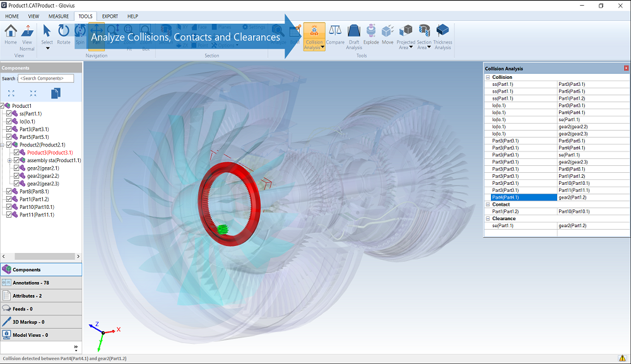Open the Section Area dropdown arrow
The width and height of the screenshot is (631, 364).
click(x=429, y=47)
